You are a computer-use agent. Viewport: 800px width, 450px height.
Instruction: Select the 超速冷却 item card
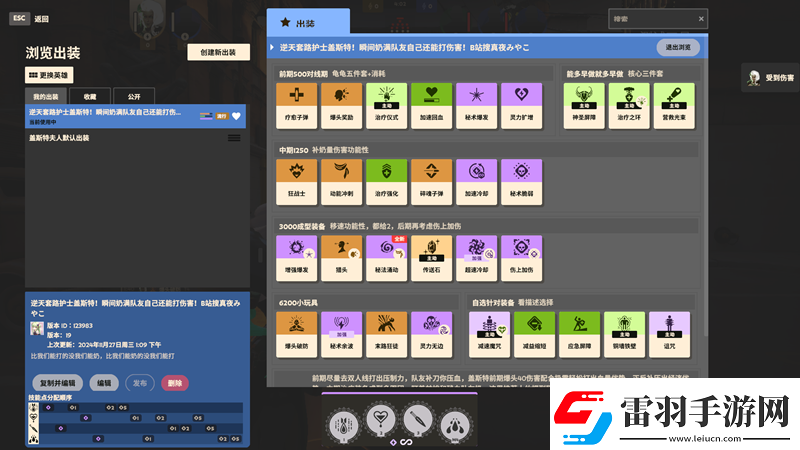pyautogui.click(x=477, y=258)
